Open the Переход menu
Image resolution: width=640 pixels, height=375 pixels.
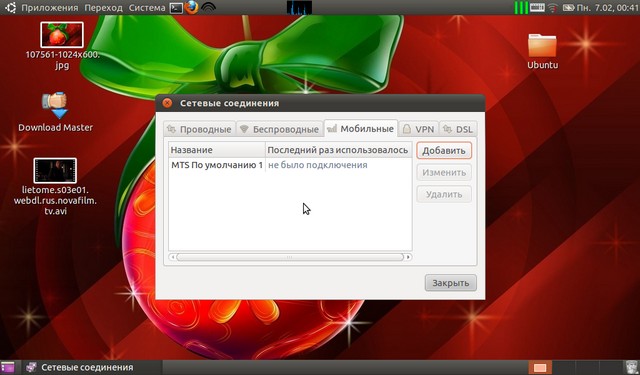coord(103,8)
